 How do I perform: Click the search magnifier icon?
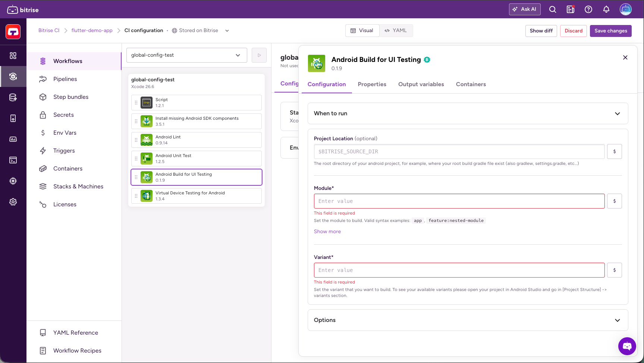553,9
